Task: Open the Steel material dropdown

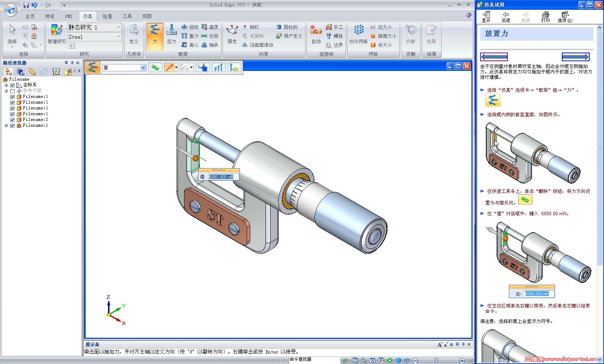Action: (118, 37)
